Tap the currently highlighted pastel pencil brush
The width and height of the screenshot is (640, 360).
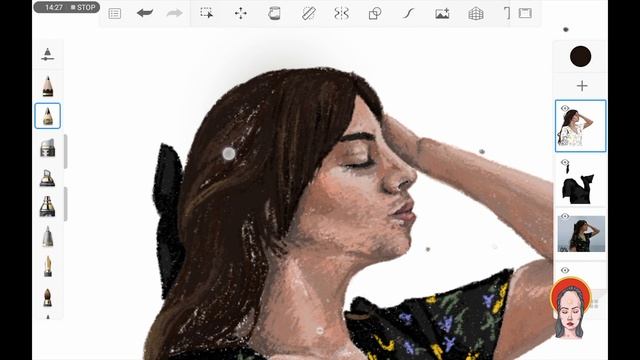(x=48, y=116)
